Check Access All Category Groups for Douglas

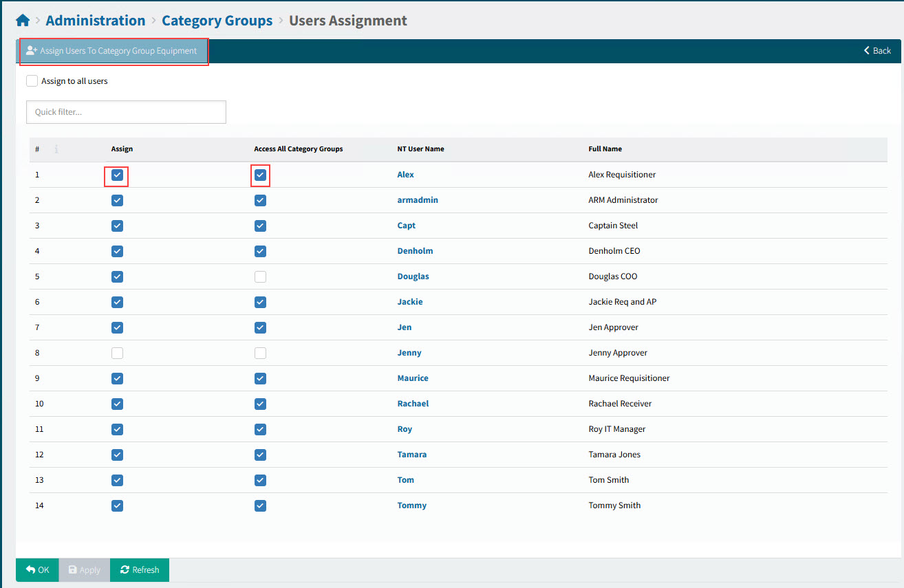point(260,277)
